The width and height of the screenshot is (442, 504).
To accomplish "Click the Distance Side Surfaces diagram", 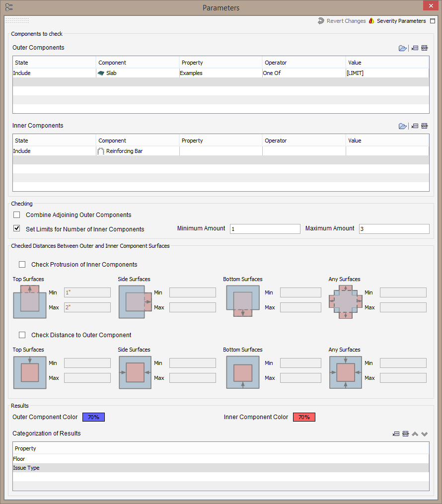I will (x=135, y=372).
